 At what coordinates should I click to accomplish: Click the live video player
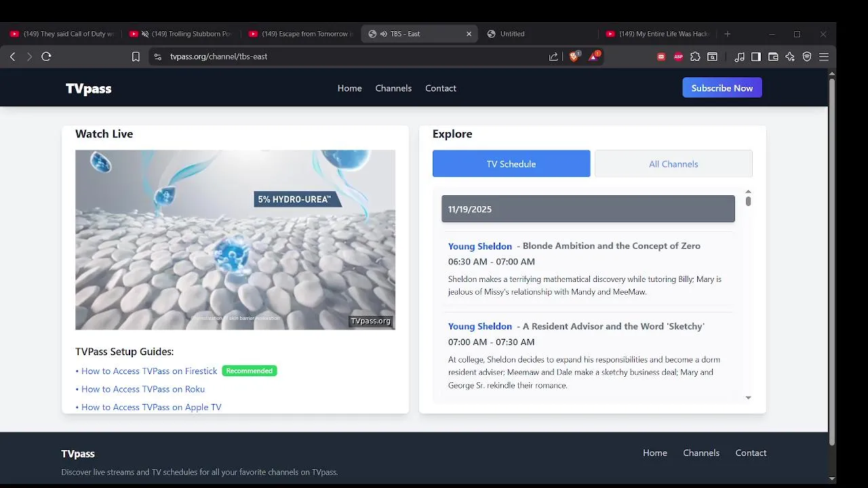click(x=235, y=240)
